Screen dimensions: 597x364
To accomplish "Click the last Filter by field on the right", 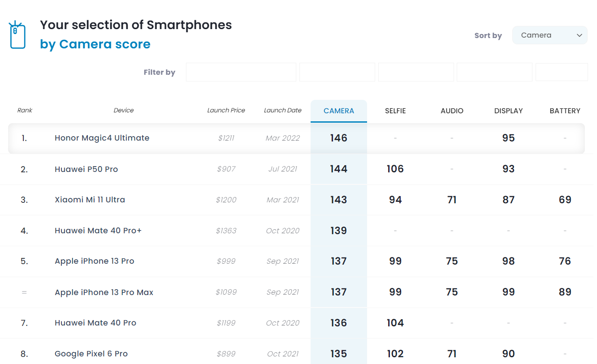I will point(561,72).
